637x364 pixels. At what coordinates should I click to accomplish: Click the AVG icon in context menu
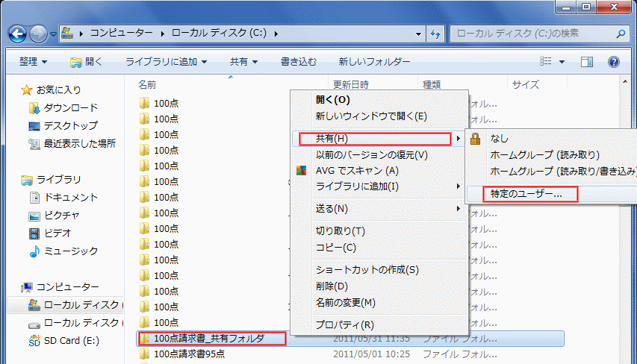301,170
